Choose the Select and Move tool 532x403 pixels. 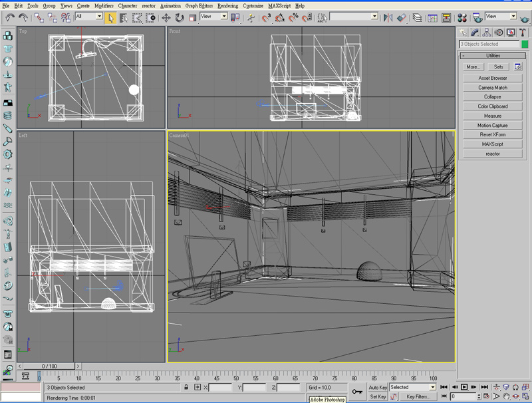point(166,18)
